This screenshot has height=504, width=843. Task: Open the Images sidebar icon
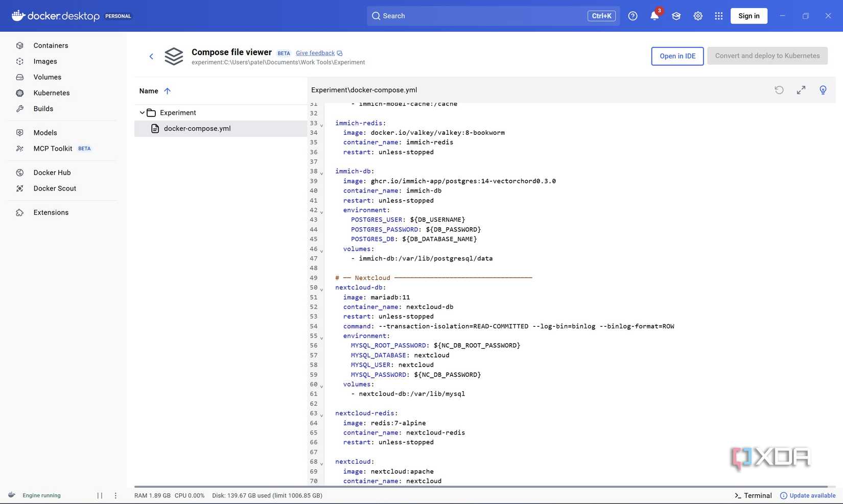click(20, 61)
